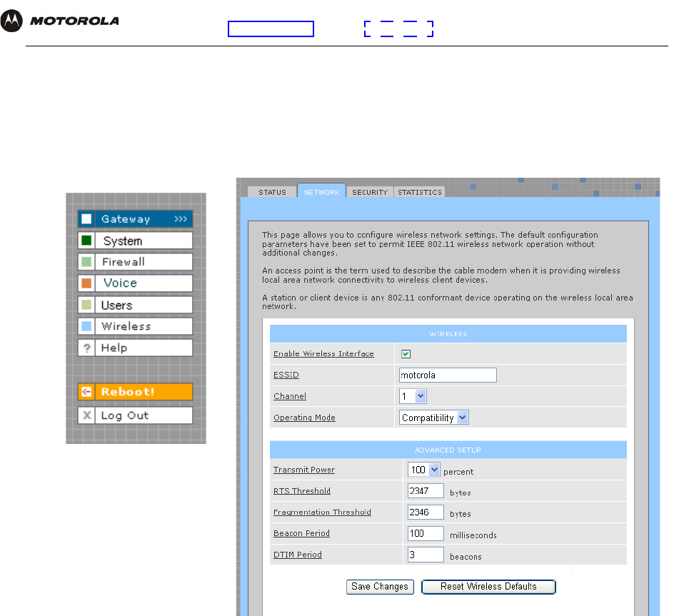Click the WIRELESS section header text
689x616 pixels.
pos(448,334)
